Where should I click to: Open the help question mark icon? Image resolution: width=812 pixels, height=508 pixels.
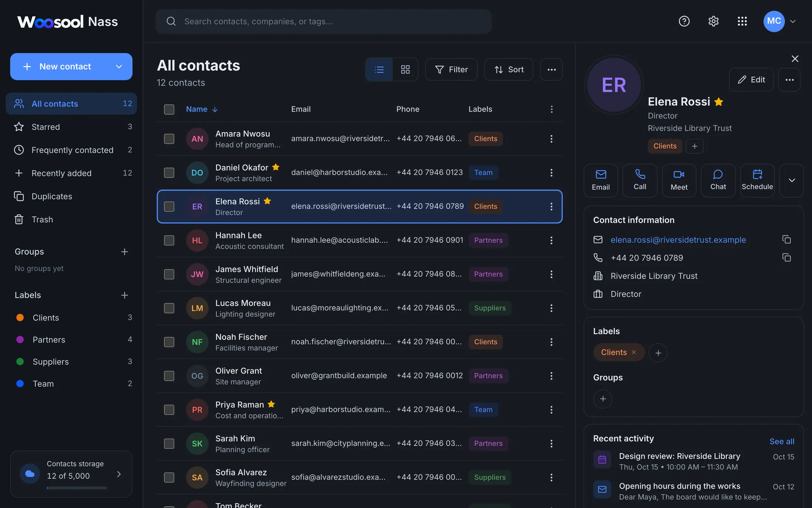coord(684,21)
